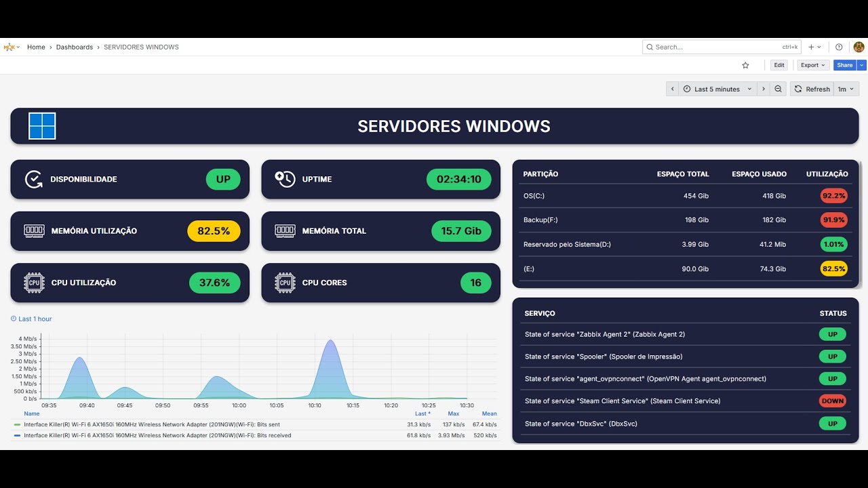Focus the Search input field

(722, 47)
